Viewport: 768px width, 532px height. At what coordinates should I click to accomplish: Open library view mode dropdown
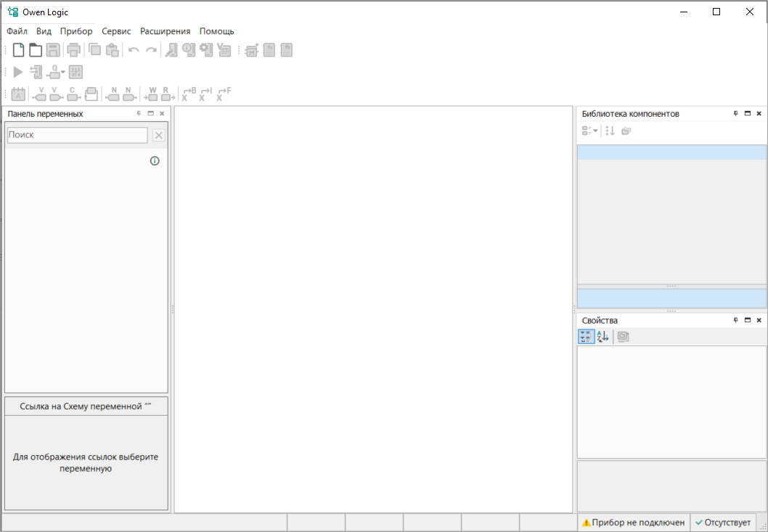589,131
